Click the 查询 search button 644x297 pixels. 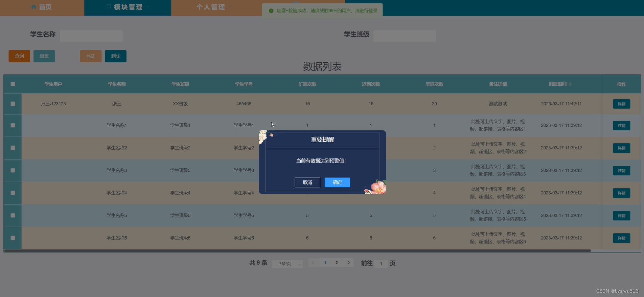[19, 56]
